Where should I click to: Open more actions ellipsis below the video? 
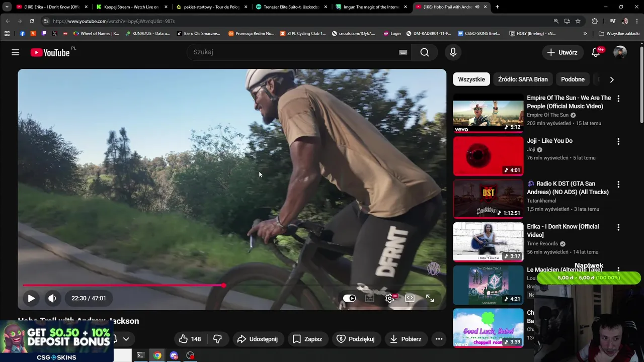[439, 339]
